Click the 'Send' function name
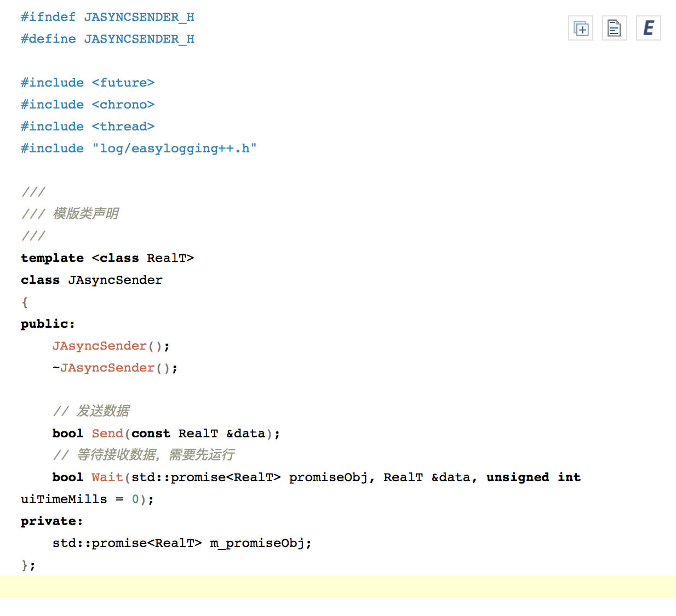Image resolution: width=676 pixels, height=616 pixels. pyautogui.click(x=107, y=434)
